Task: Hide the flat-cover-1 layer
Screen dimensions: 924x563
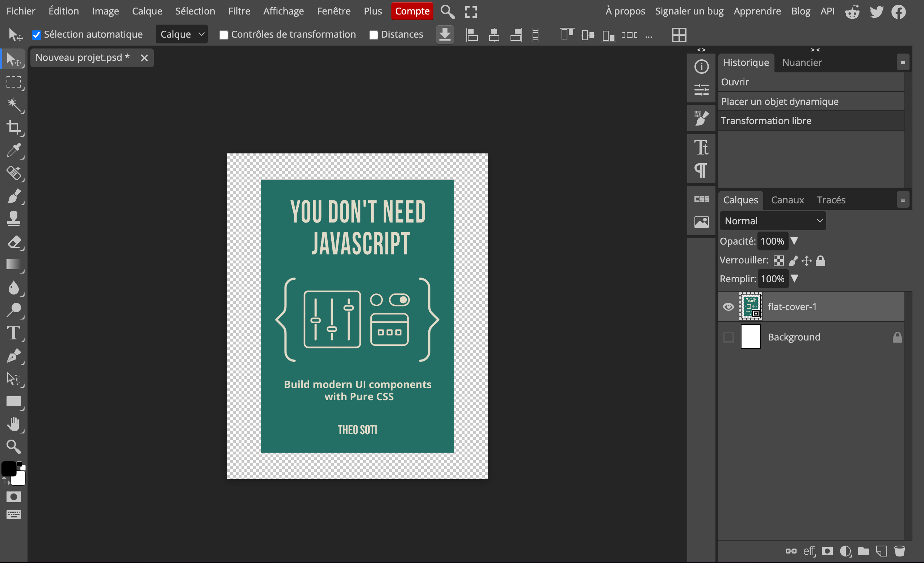Action: (728, 306)
